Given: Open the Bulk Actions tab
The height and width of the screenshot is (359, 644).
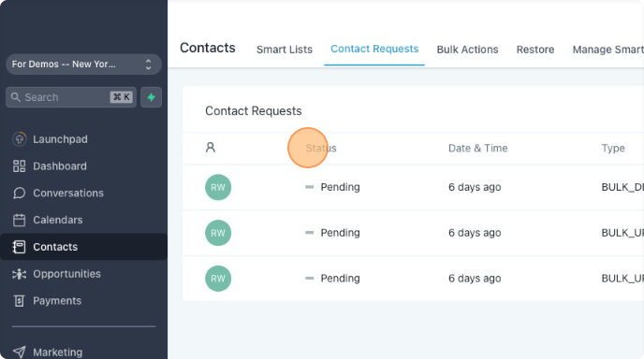Looking at the screenshot, I should tap(467, 50).
